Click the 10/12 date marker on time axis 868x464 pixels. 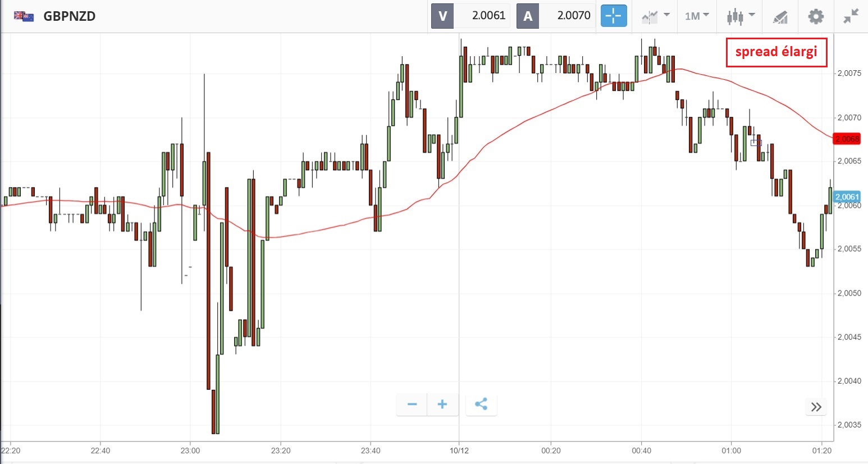point(459,451)
